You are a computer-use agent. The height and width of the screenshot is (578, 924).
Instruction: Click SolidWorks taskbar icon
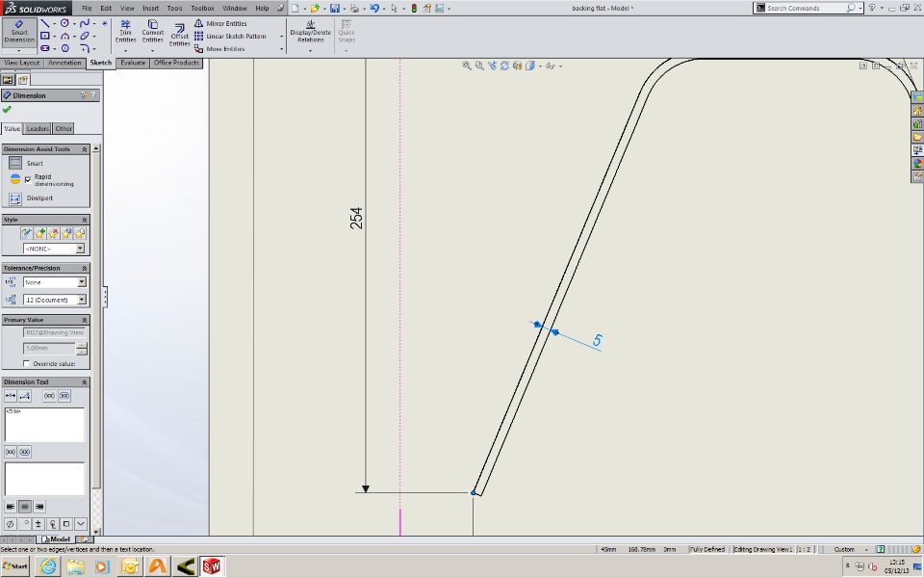[211, 566]
